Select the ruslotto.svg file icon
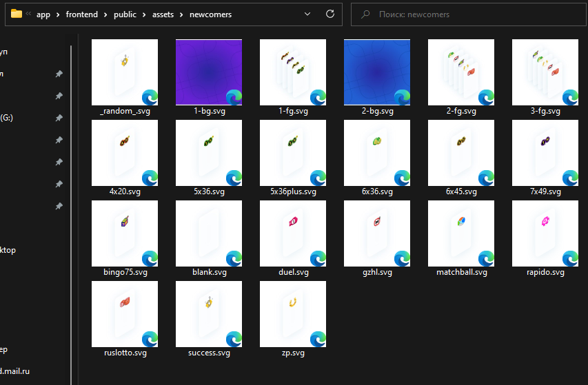 click(125, 314)
